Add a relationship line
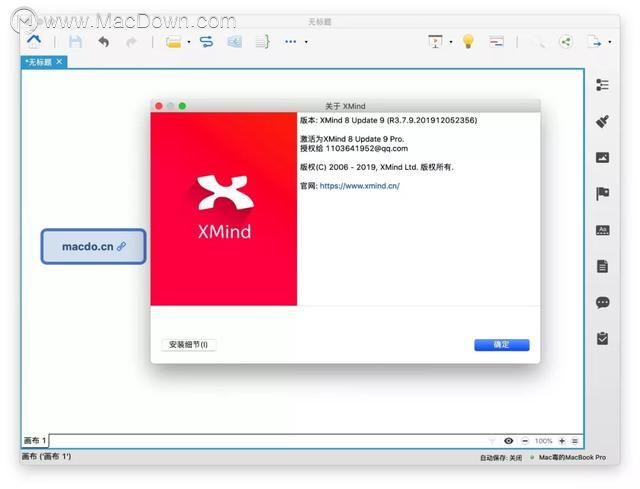The height and width of the screenshot is (489, 640). 207,42
